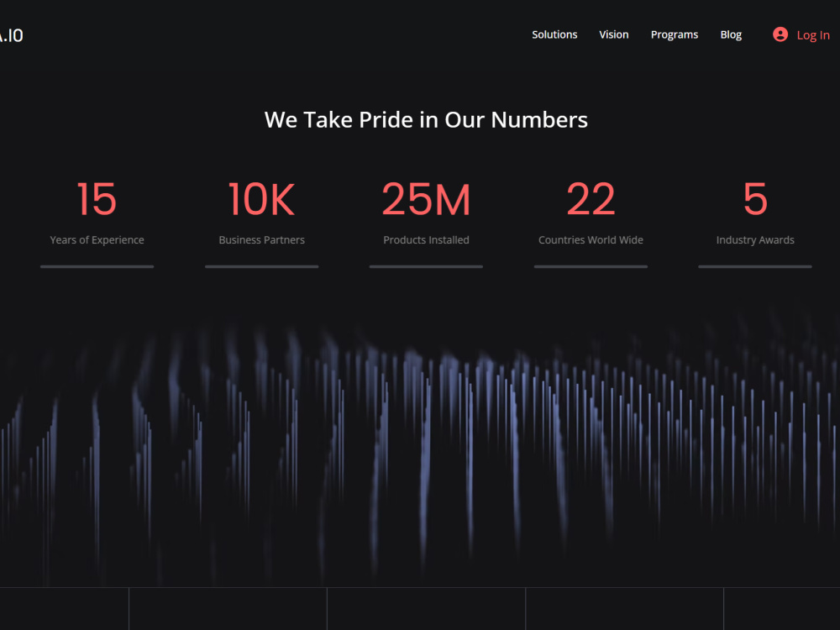The height and width of the screenshot is (630, 840).
Task: Visit the Blog link
Action: [731, 34]
